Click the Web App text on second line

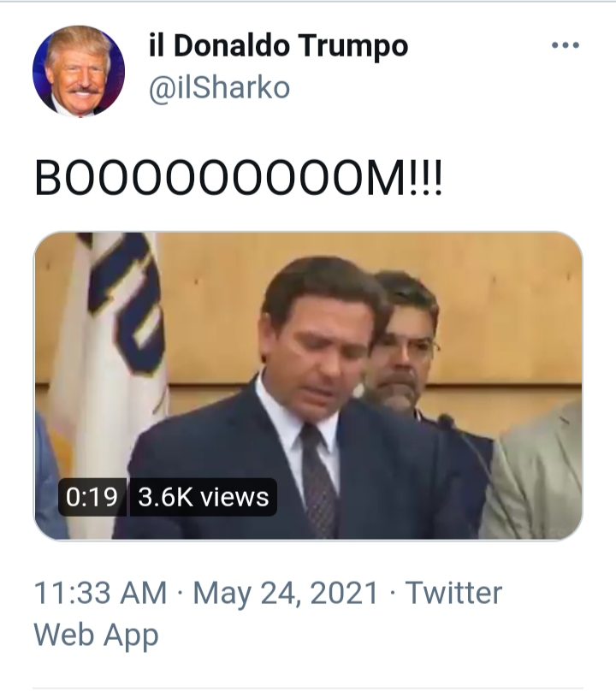[96, 635]
